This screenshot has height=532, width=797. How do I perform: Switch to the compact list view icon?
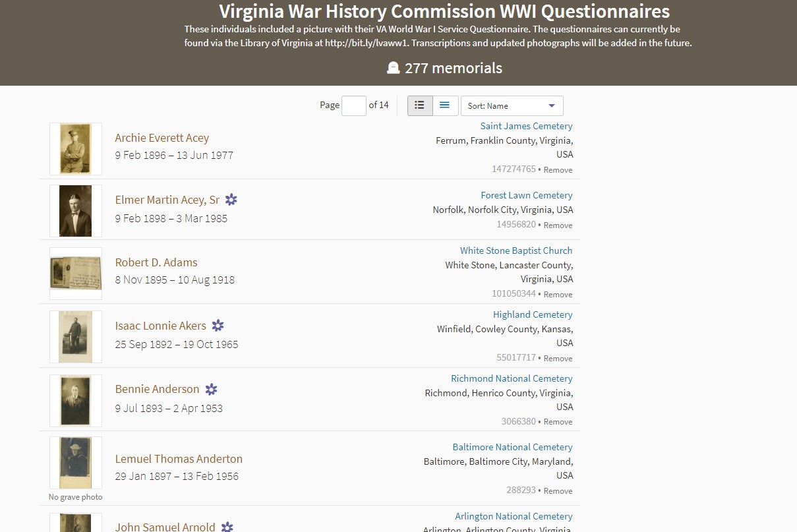[x=444, y=105]
